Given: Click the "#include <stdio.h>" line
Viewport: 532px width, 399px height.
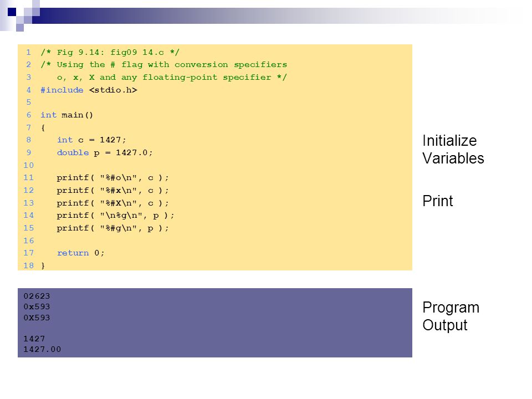Looking at the screenshot, I should point(89,90).
